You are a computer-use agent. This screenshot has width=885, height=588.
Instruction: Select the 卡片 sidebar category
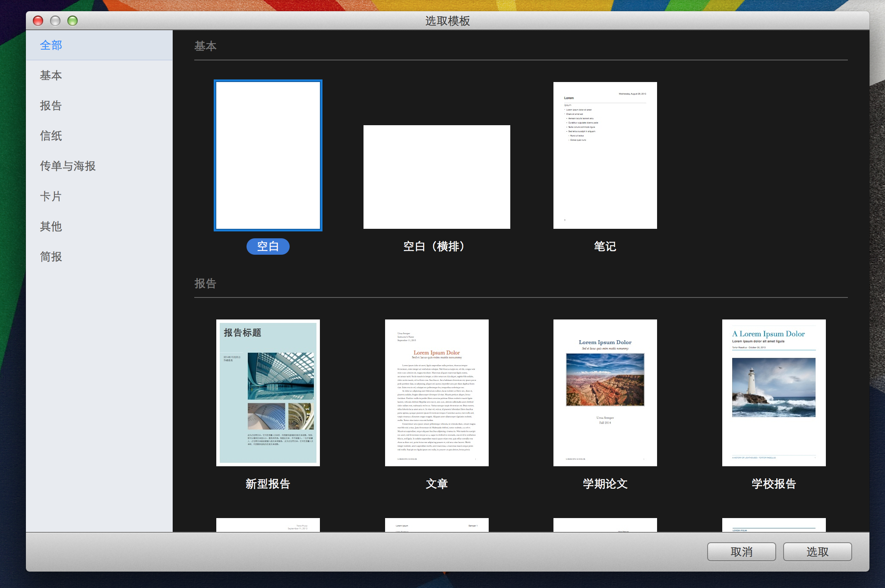click(99, 196)
